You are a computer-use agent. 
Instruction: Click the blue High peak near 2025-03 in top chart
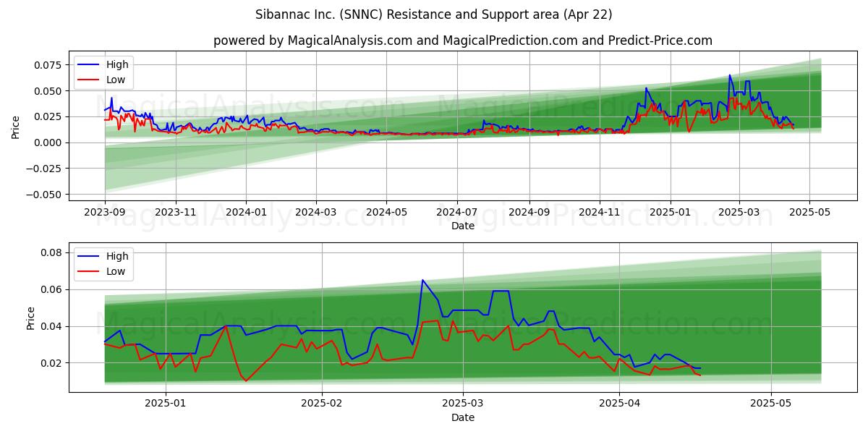point(729,75)
